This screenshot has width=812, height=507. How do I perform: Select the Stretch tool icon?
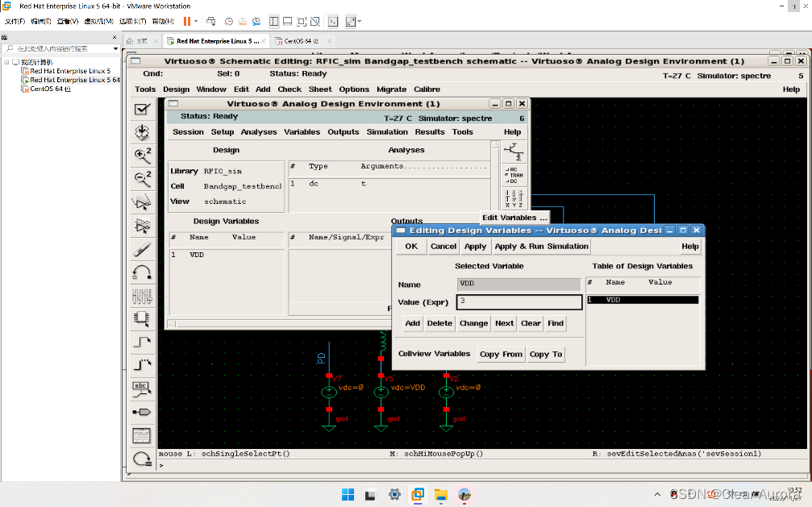[142, 202]
